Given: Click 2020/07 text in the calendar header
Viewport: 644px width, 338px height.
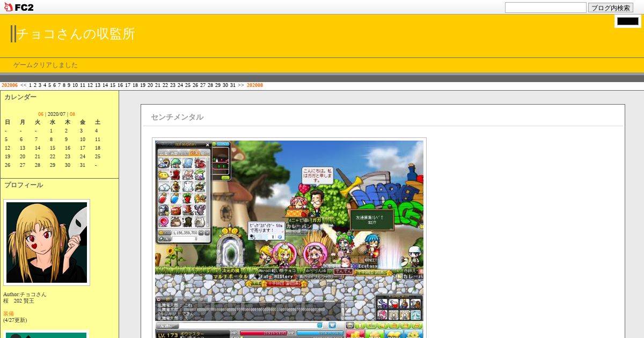Looking at the screenshot, I should pos(56,114).
